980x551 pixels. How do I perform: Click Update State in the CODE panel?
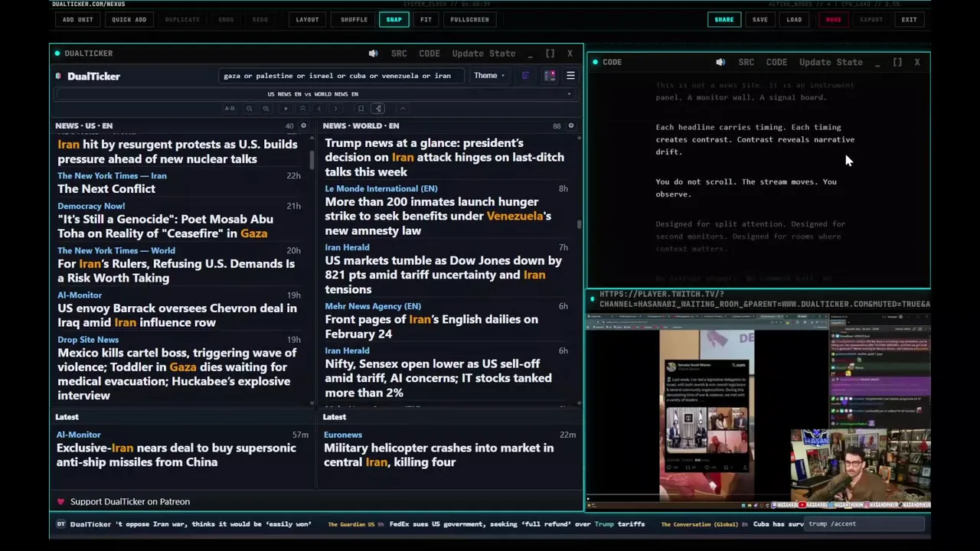click(x=831, y=62)
